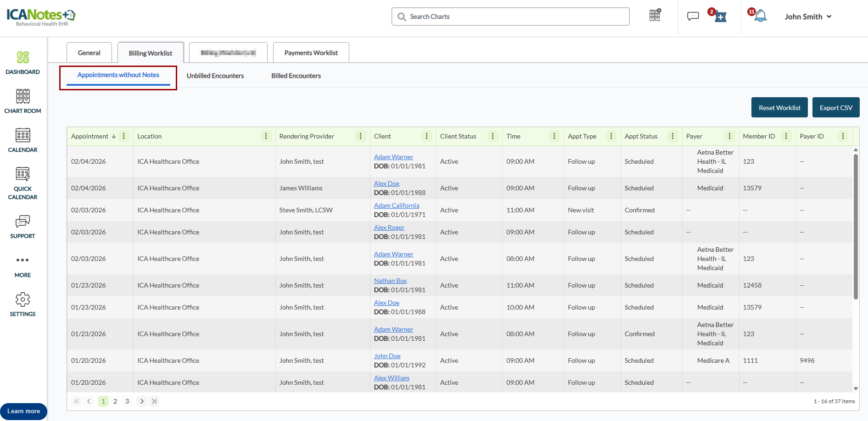Switch to the Payments Worklist tab
The width and height of the screenshot is (868, 421).
coord(311,53)
